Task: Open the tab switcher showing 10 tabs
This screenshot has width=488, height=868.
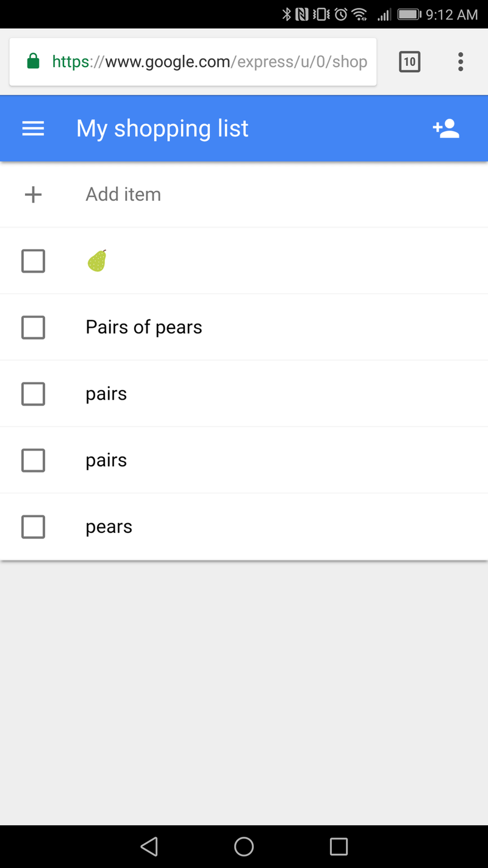Action: point(409,62)
